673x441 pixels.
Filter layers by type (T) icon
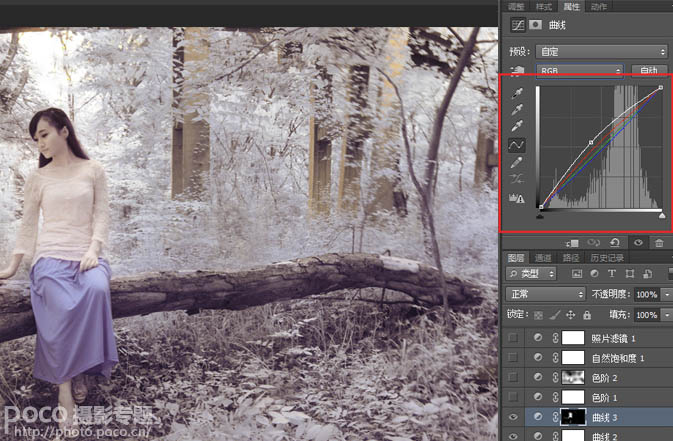point(612,274)
